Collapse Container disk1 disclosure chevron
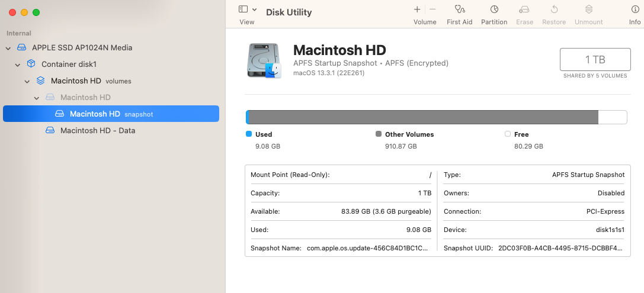This screenshot has width=644, height=293. tap(18, 65)
